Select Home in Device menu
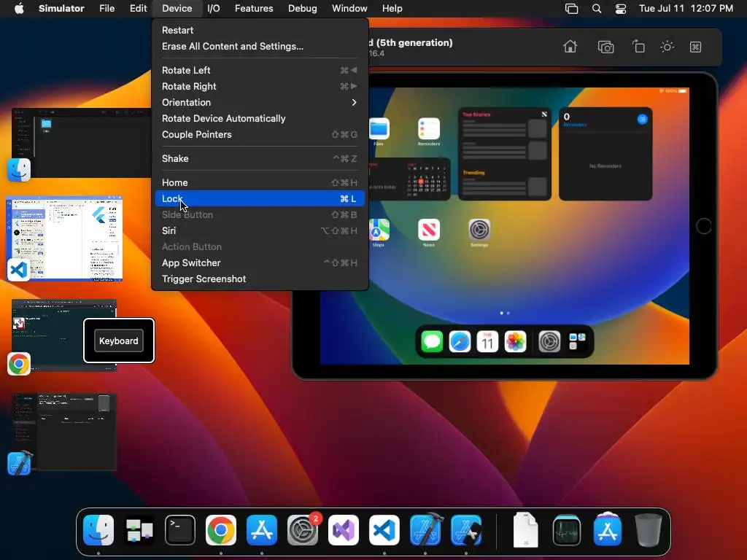Screen dimensions: 747x560 260,182
